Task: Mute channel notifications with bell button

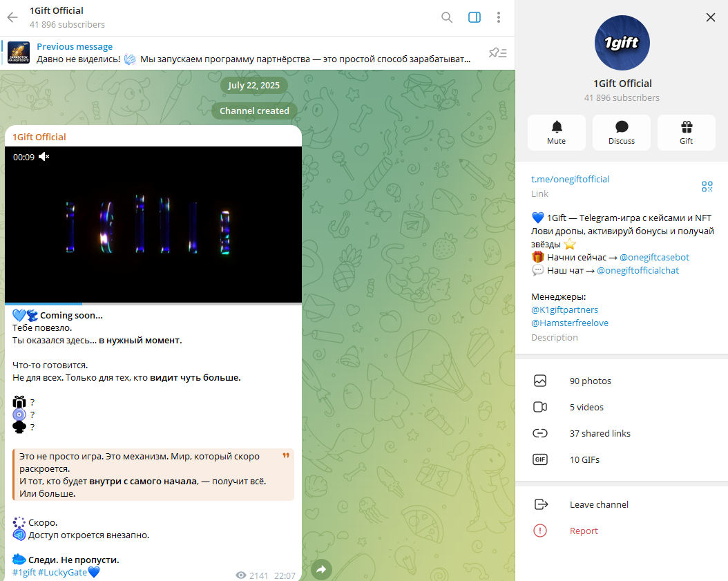Action: (x=556, y=133)
